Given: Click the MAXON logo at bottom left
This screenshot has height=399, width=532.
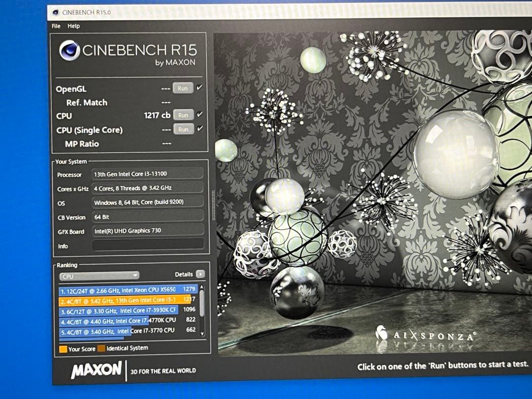Looking at the screenshot, I should 96,370.
